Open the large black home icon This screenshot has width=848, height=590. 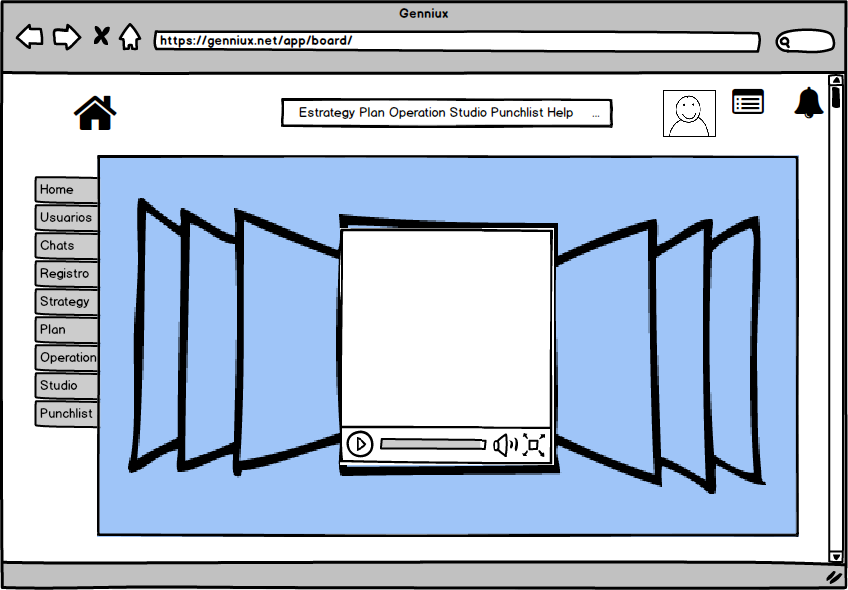[95, 112]
